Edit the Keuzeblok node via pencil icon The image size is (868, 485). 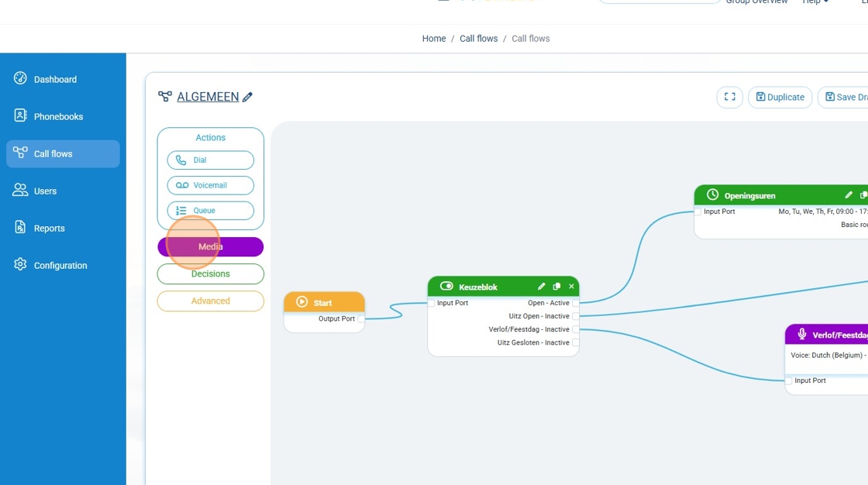542,287
